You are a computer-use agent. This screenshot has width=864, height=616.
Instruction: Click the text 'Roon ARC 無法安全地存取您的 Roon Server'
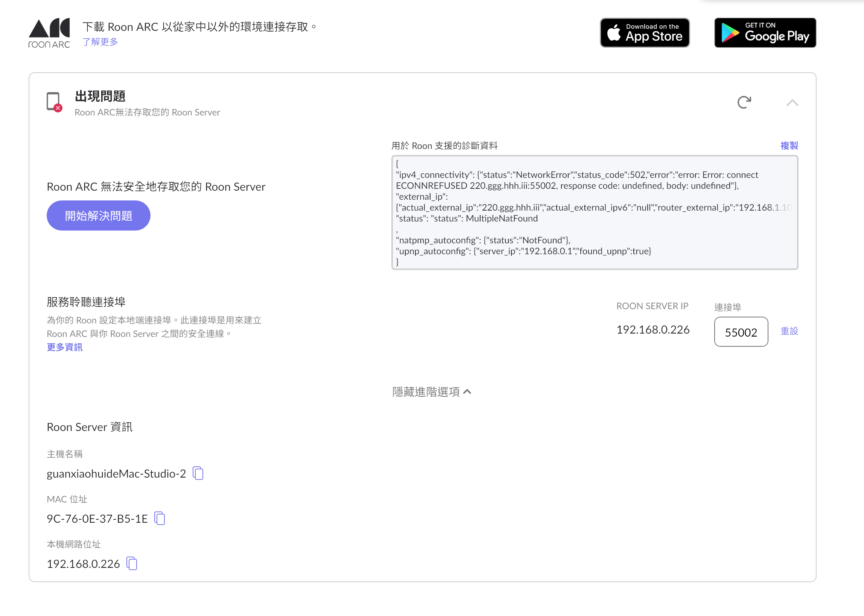pos(156,187)
